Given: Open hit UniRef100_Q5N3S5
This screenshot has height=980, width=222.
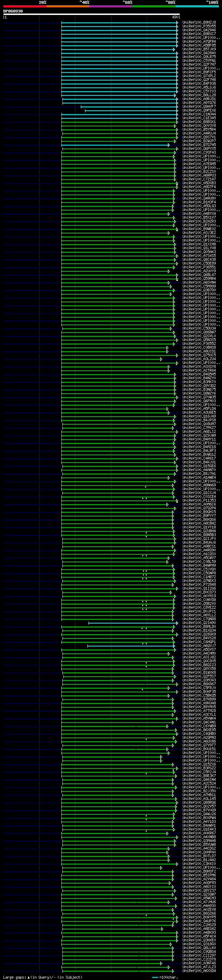Looking at the screenshot, I should pyautogui.click(x=199, y=340).
